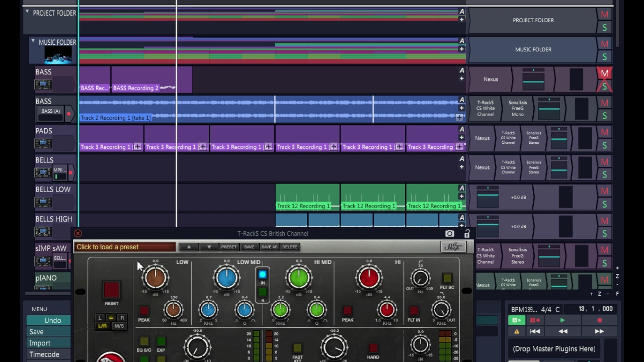
Task: Open Sonalksis FreeG Stereo on sIMP sAW track
Action: click(517, 255)
